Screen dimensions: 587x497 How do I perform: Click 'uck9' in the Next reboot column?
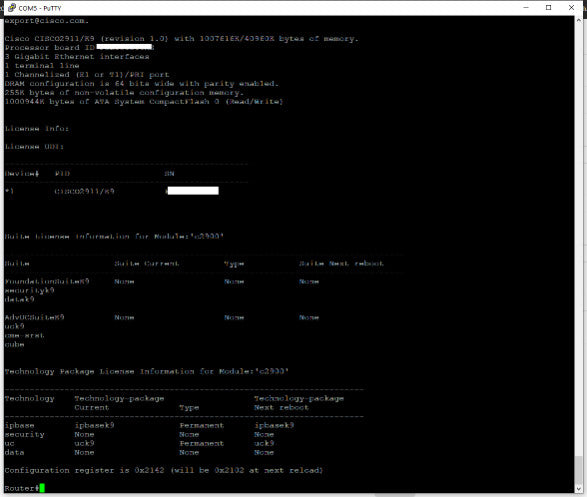point(264,443)
